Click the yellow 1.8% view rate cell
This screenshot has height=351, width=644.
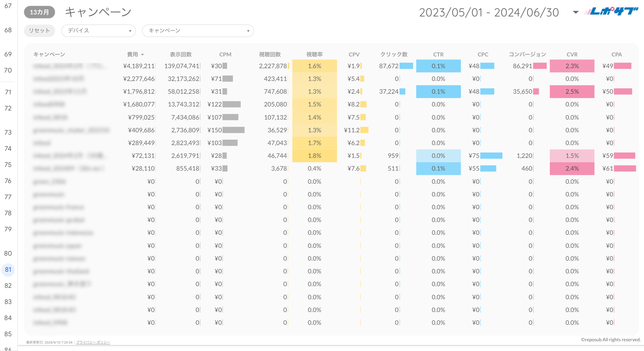[314, 156]
